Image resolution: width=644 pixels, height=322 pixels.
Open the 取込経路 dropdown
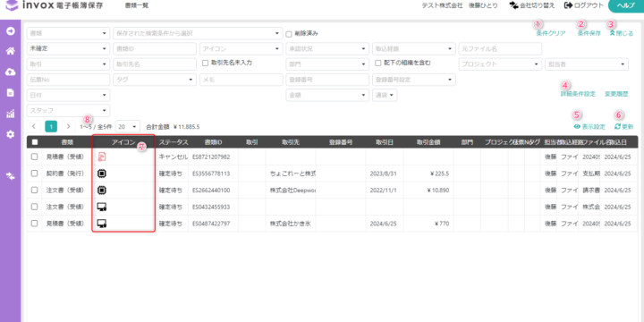point(413,49)
